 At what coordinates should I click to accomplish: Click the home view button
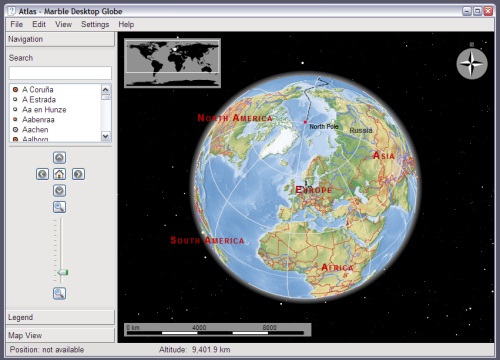(x=59, y=174)
